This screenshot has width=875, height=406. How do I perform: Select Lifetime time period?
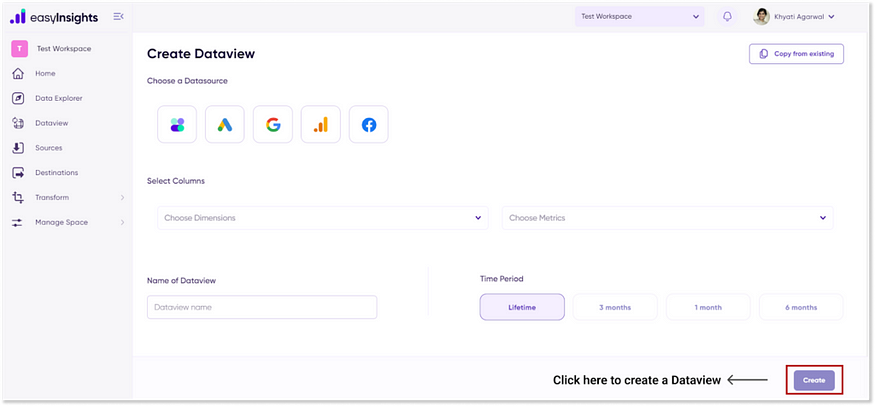[522, 307]
